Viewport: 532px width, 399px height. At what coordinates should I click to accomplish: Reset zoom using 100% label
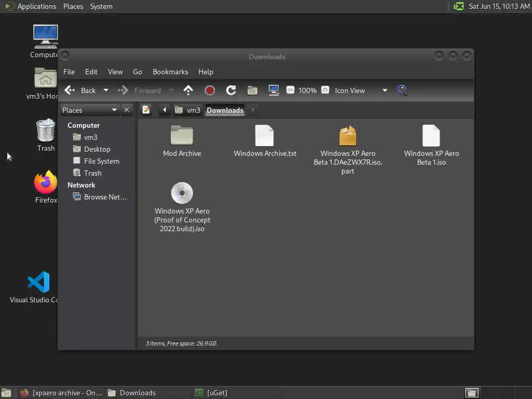click(308, 90)
